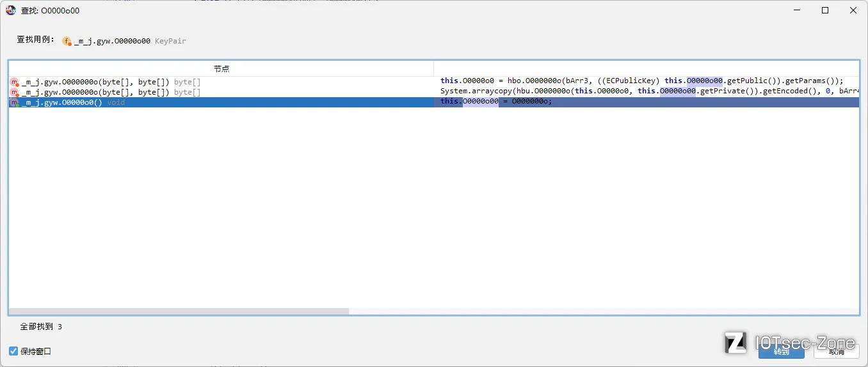Click the 取消 button
The width and height of the screenshot is (868, 367).
tap(836, 351)
